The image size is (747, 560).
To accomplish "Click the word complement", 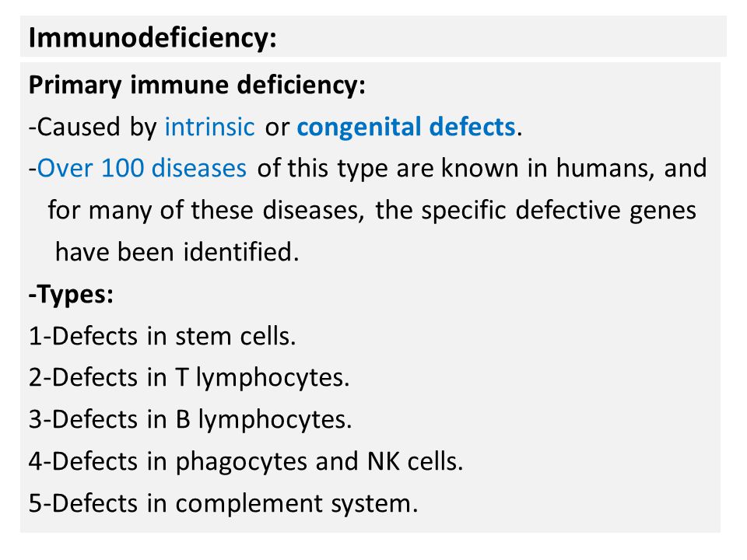I will tap(249, 504).
